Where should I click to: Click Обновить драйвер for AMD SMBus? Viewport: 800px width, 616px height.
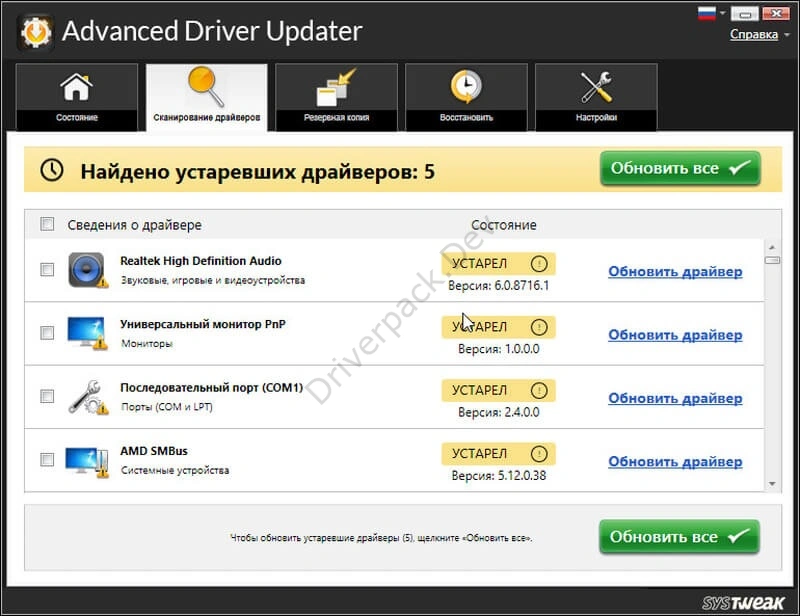(x=675, y=461)
